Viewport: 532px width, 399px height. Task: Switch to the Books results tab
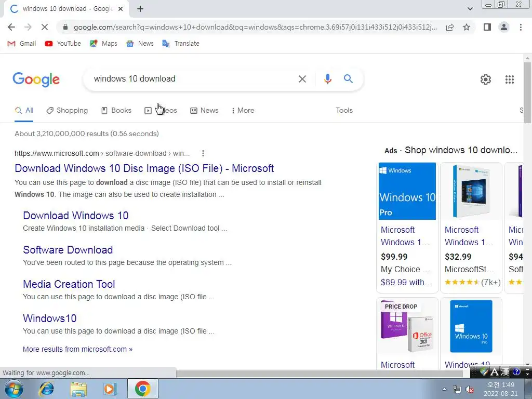(116, 110)
